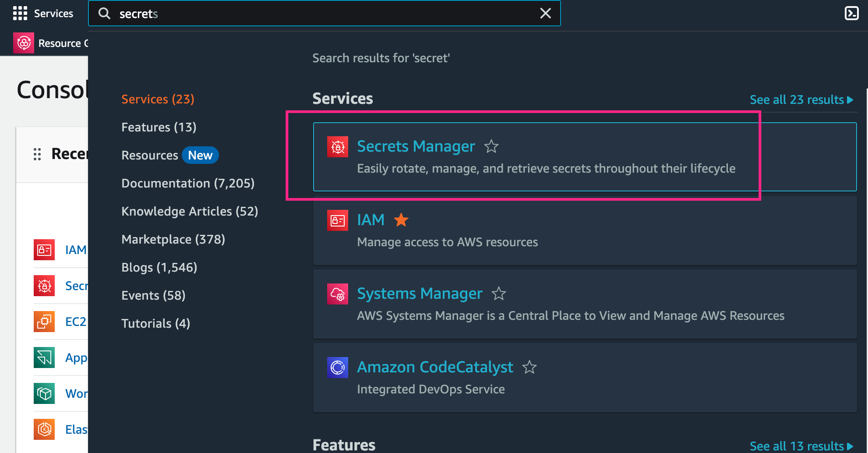868x453 pixels.
Task: Click the EC2 icon in recently visited
Action: (44, 322)
